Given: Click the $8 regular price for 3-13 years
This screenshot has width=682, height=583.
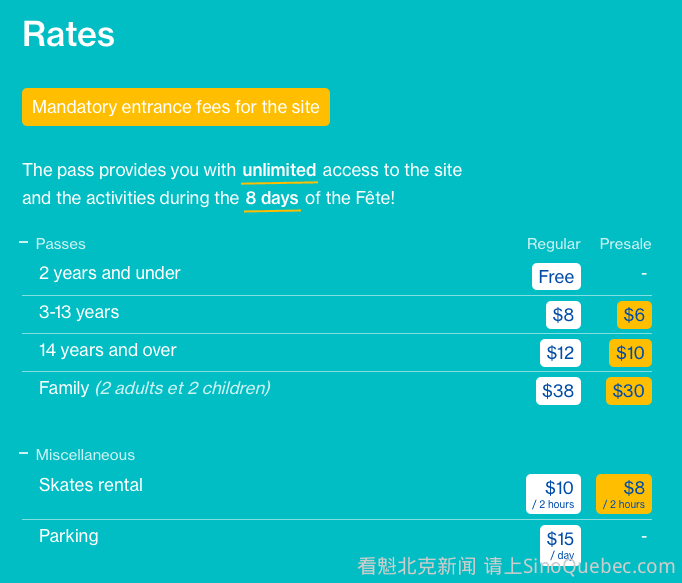Looking at the screenshot, I should point(563,315).
